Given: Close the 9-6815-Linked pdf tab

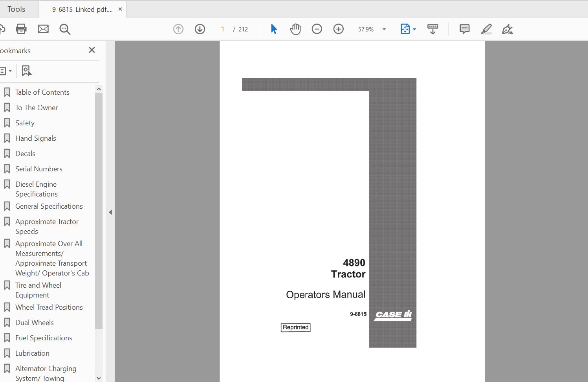Looking at the screenshot, I should 120,9.
